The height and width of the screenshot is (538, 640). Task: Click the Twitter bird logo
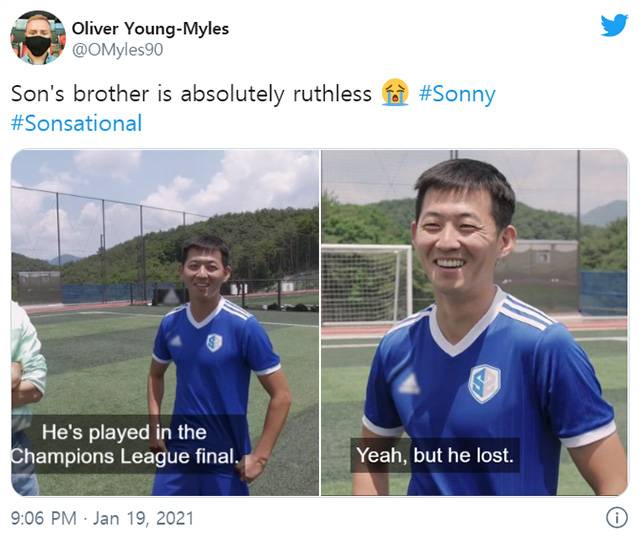click(x=614, y=26)
